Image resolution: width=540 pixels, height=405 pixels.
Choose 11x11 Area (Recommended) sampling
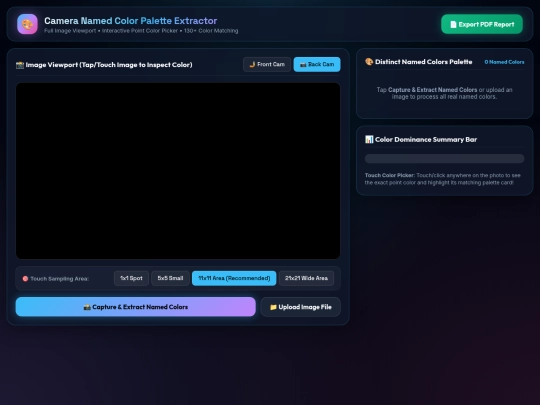[x=234, y=278]
